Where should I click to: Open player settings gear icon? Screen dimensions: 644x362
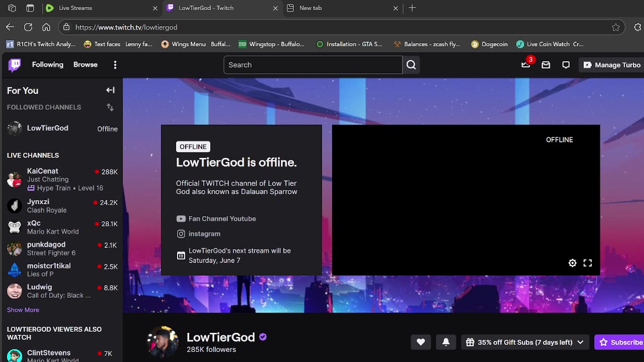click(x=573, y=263)
